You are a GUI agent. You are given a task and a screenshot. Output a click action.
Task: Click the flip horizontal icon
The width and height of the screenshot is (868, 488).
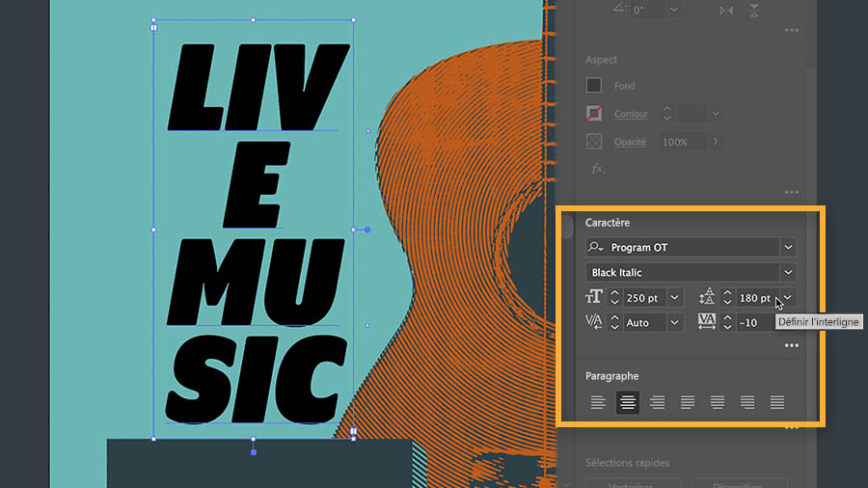click(726, 10)
